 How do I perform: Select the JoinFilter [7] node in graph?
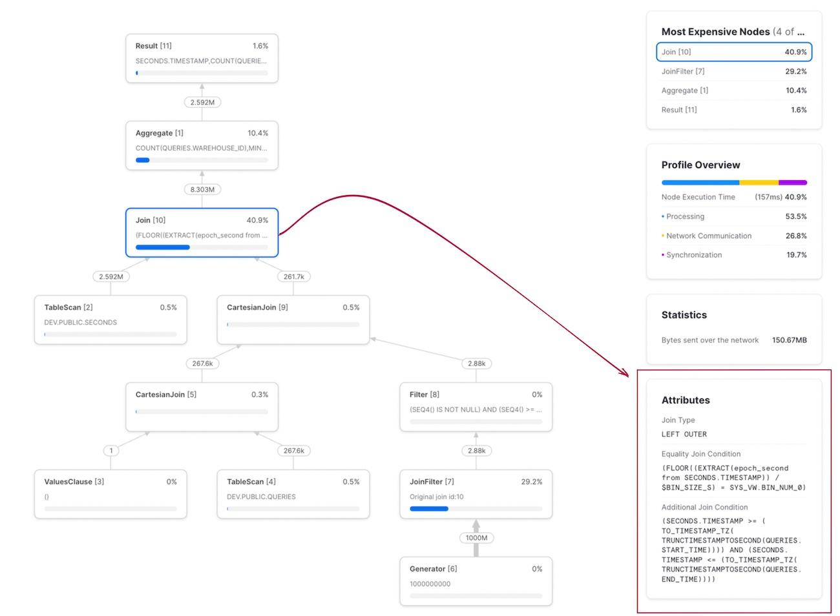(x=476, y=495)
